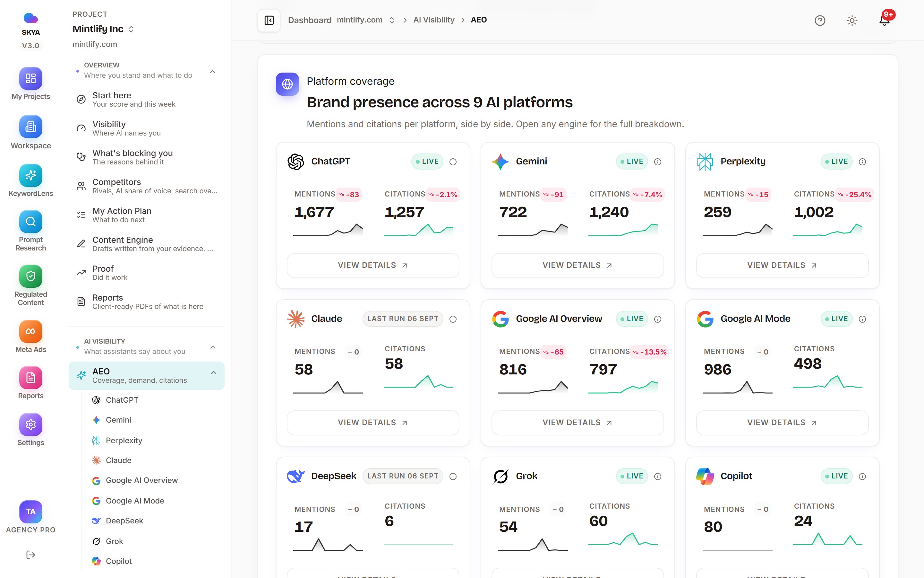Click the DeepSeek card info icon
924x578 pixels.
click(453, 476)
